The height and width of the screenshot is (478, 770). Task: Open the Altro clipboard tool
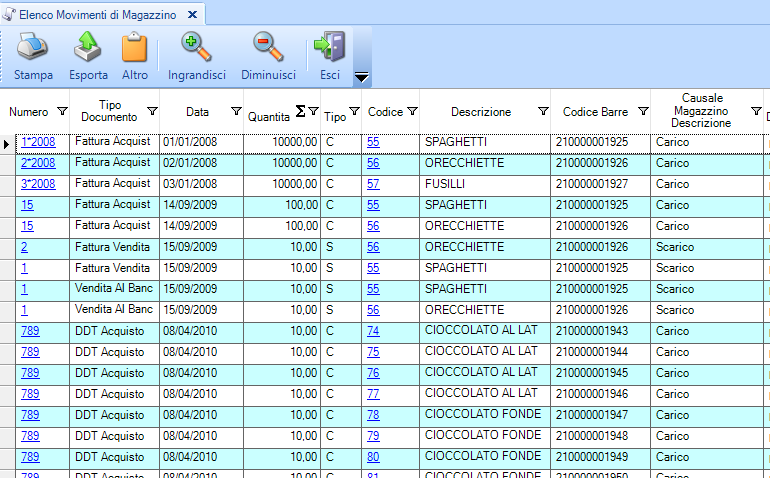[134, 46]
